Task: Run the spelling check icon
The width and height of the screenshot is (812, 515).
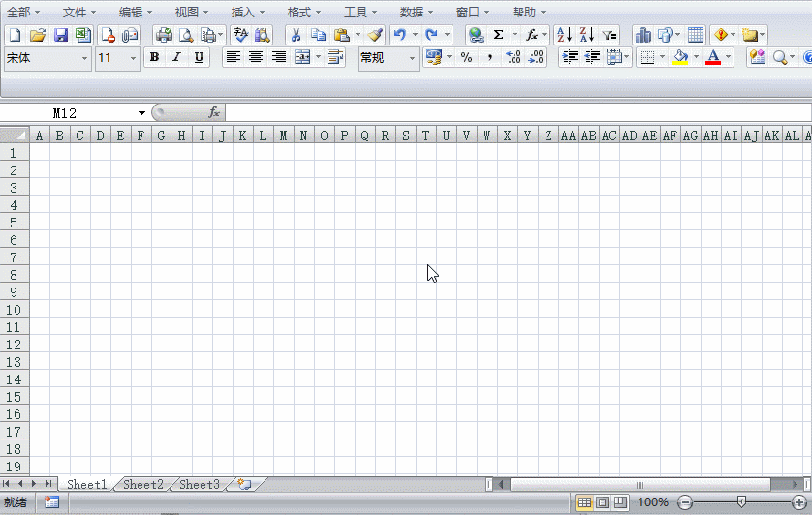Action: [x=240, y=35]
